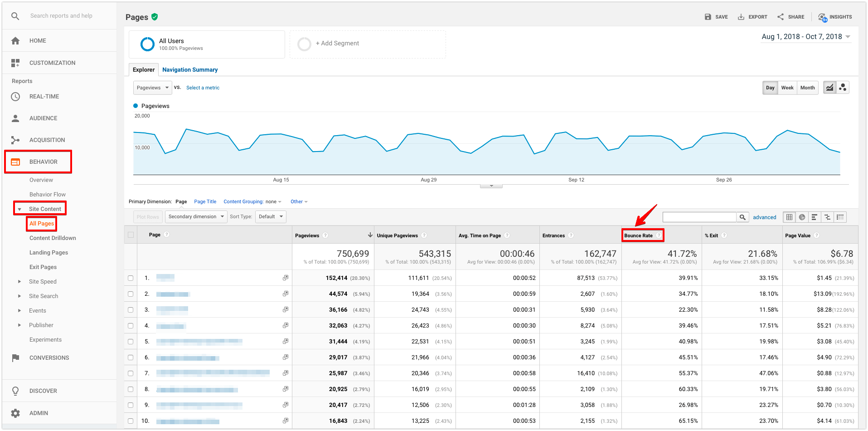Image resolution: width=868 pixels, height=431 pixels.
Task: Click the chart collapse handle below graph
Action: [491, 186]
